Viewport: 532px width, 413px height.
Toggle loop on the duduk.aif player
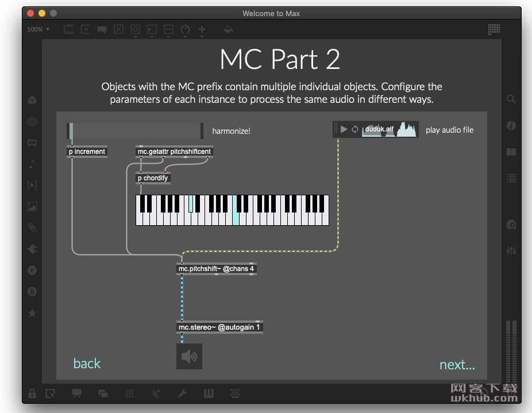tap(355, 129)
